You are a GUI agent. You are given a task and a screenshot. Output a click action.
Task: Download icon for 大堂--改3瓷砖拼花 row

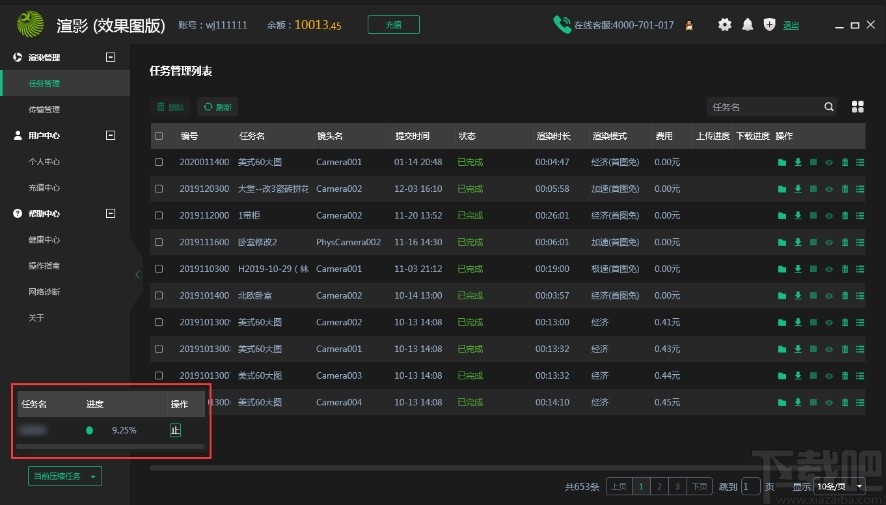(798, 189)
